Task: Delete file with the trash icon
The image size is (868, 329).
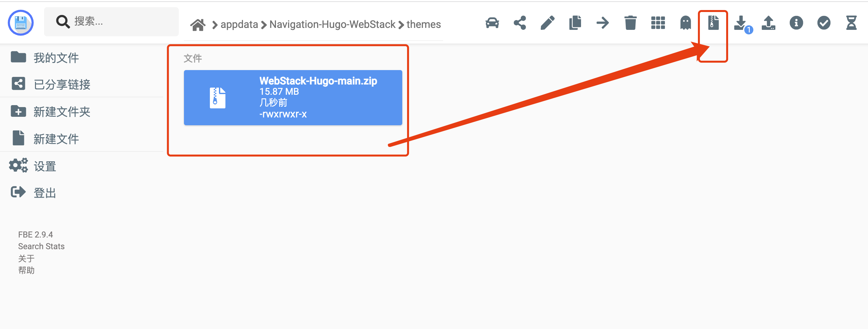Action: coord(630,23)
